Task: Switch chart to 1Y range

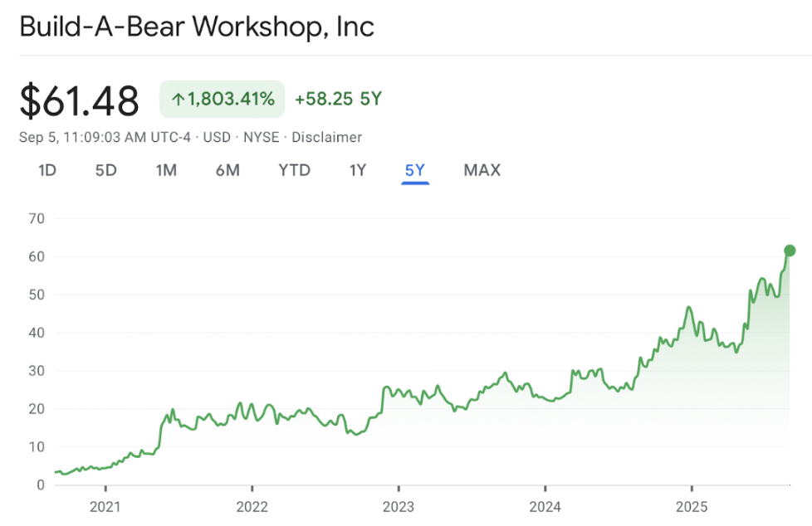Action: tap(357, 170)
